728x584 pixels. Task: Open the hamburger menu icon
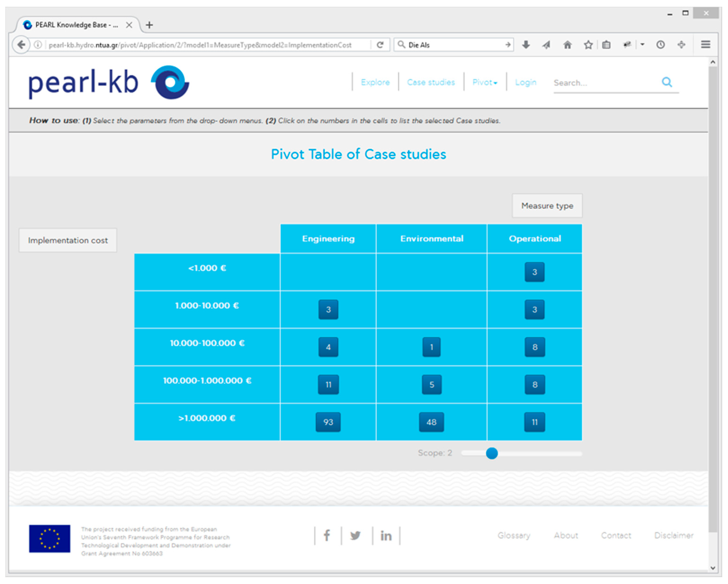tap(705, 45)
